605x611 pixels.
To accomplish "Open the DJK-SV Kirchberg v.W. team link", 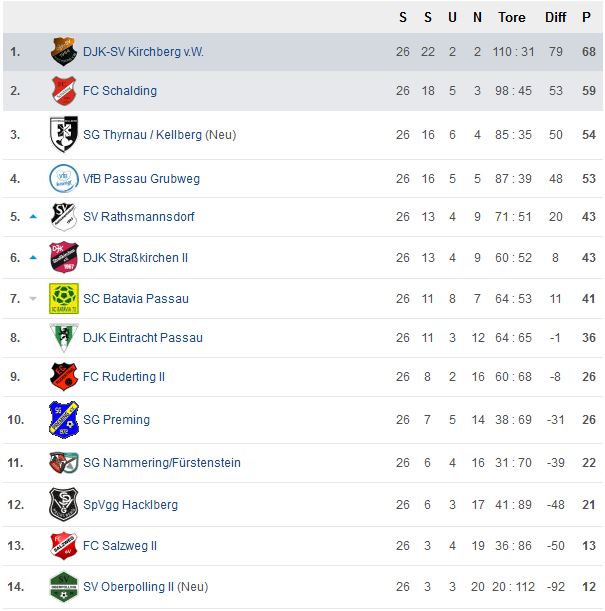I will pos(143,52).
